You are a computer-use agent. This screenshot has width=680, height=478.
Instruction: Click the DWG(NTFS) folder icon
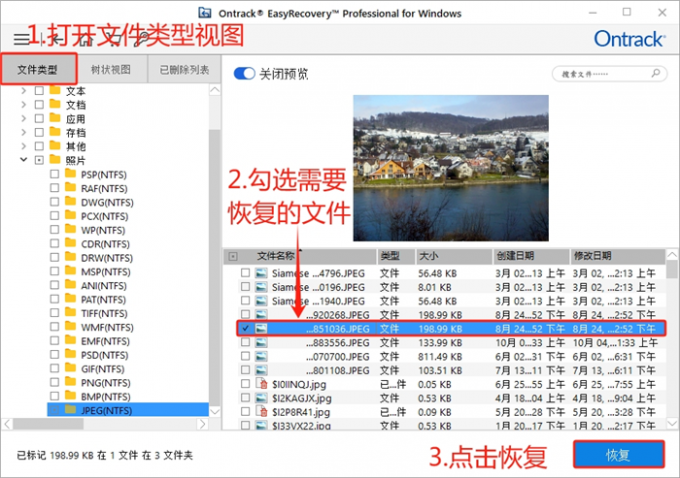point(70,202)
